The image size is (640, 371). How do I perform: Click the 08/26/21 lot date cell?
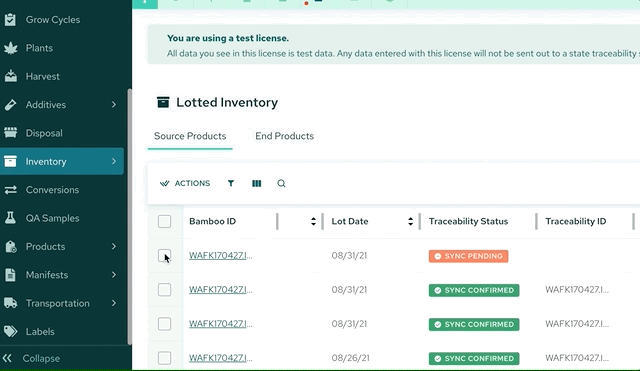coord(350,358)
